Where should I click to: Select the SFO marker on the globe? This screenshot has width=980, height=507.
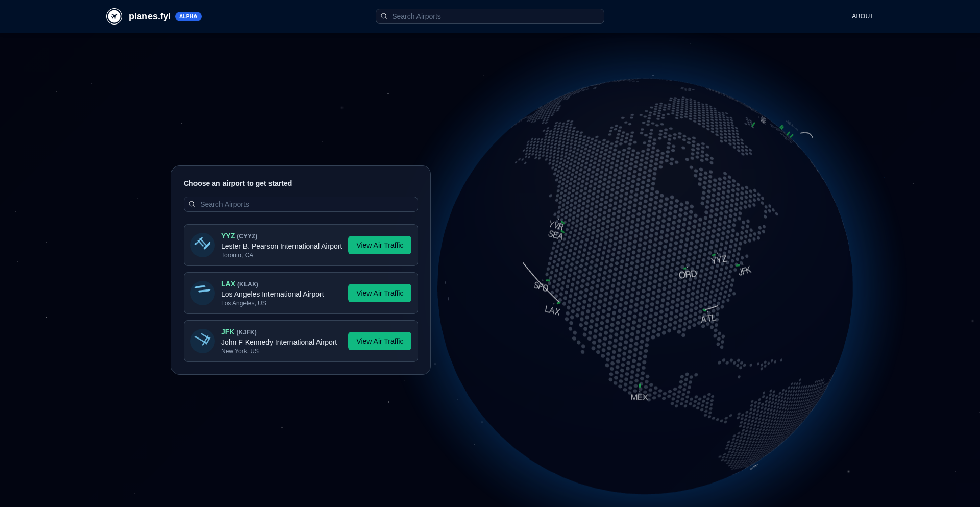tap(541, 286)
